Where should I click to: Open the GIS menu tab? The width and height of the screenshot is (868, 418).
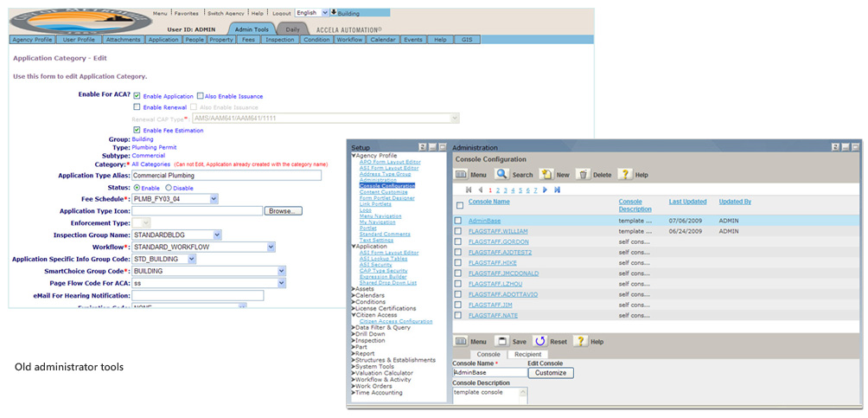pyautogui.click(x=467, y=40)
